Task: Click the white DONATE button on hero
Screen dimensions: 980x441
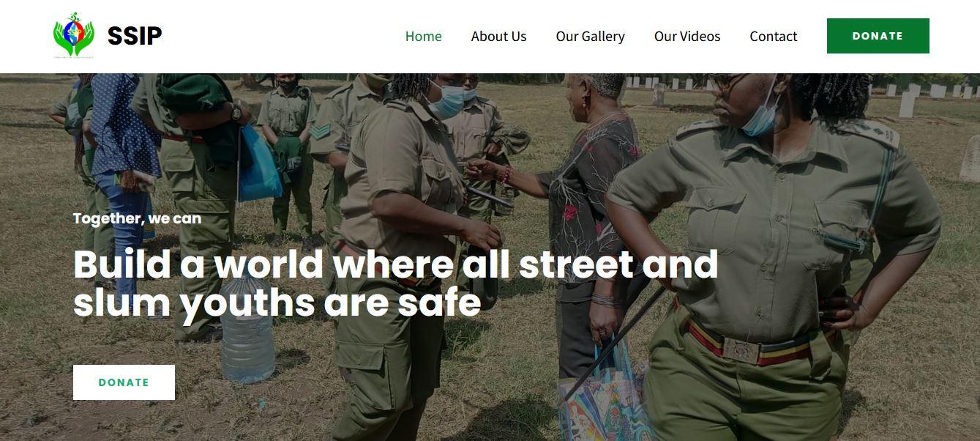Action: 124,382
